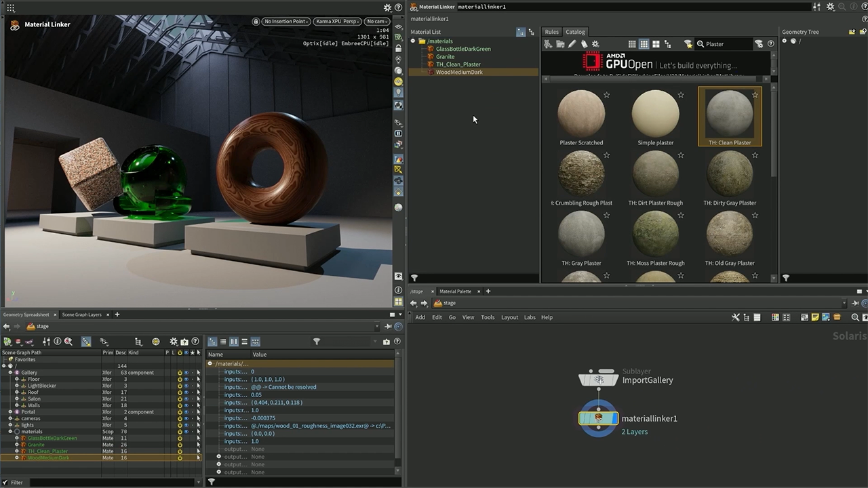Image resolution: width=868 pixels, height=488 pixels.
Task: Click the viewport display options gear icon
Action: pyautogui.click(x=387, y=7)
